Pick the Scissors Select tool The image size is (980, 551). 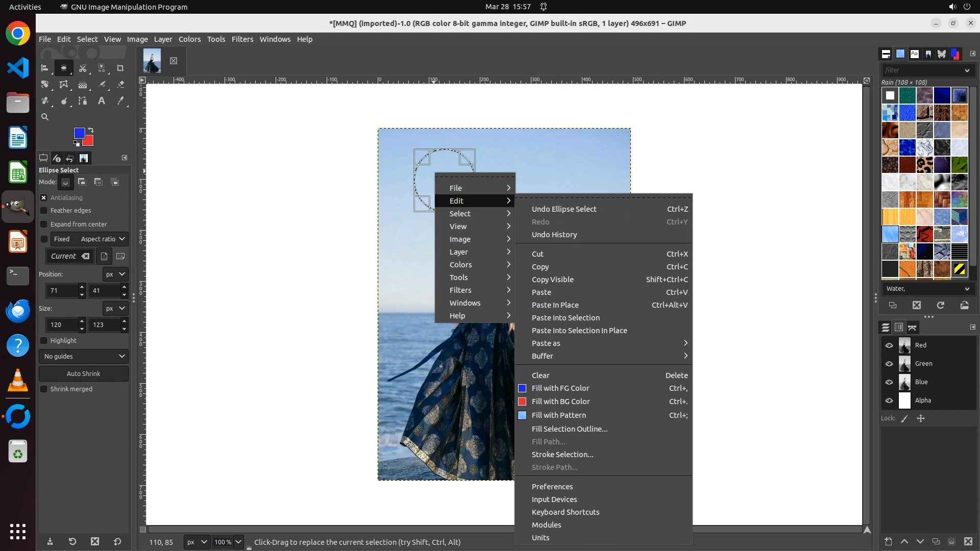pos(83,68)
